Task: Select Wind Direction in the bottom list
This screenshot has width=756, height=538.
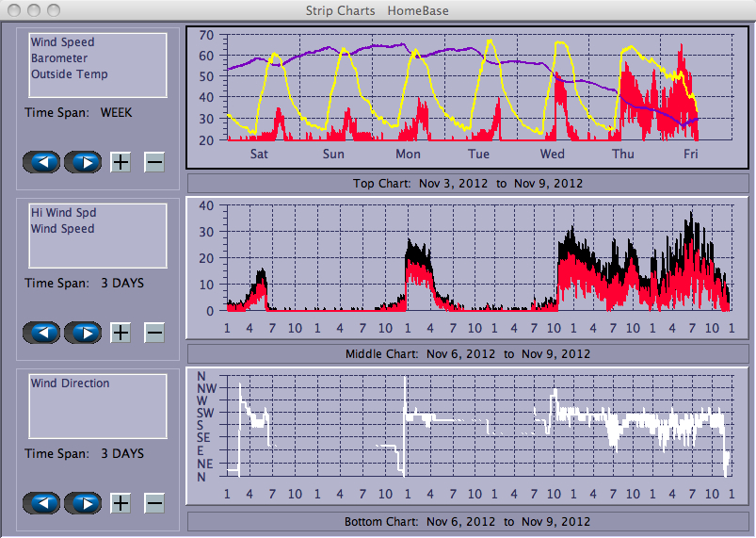Action: tap(70, 383)
